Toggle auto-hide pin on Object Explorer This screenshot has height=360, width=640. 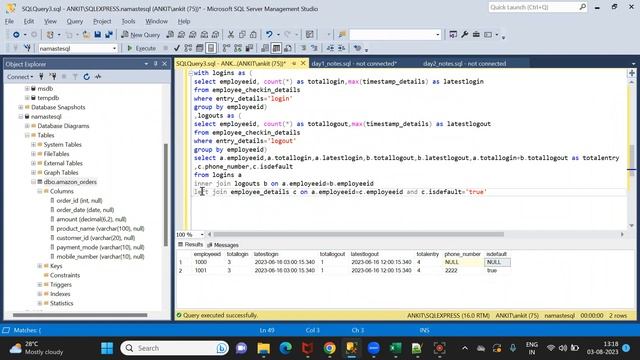156,64
